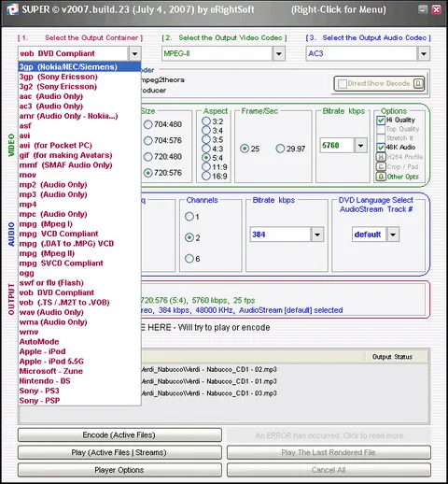Toggle the 48K Audio checkbox
This screenshot has width=448, height=484.
(381, 147)
